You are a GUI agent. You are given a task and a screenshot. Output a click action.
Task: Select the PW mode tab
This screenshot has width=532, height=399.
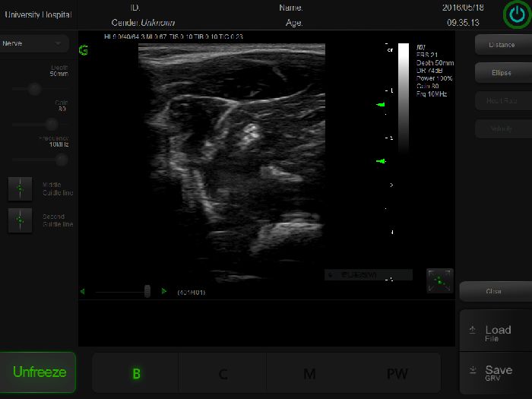click(397, 373)
